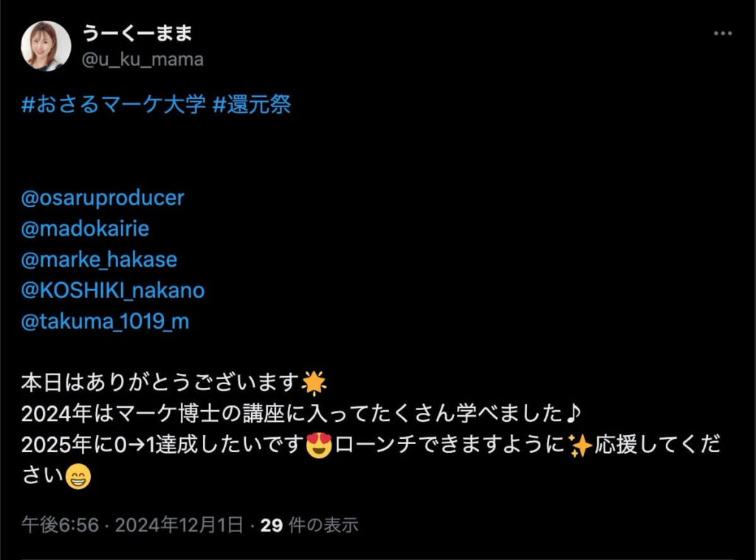Click the 2024年12月1日 post date

pyautogui.click(x=179, y=525)
